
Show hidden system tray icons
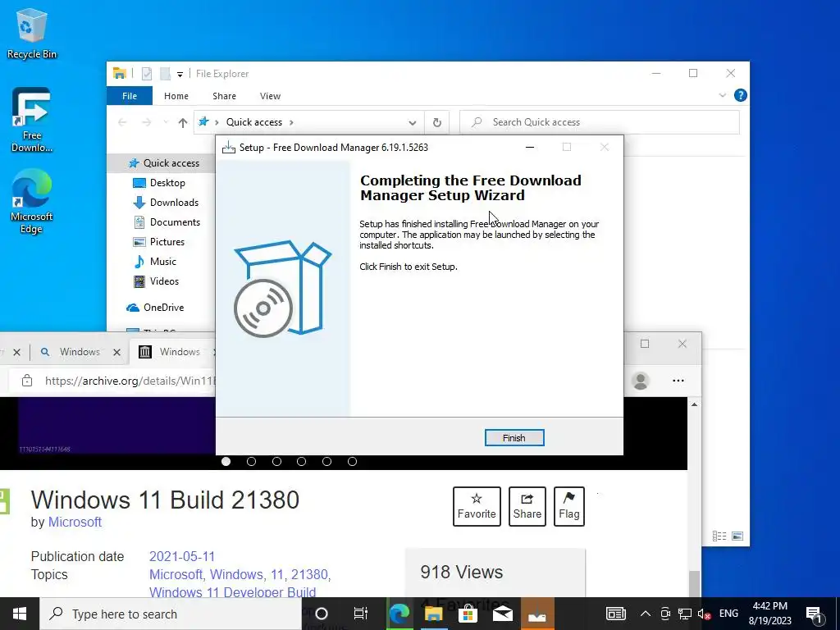point(646,614)
